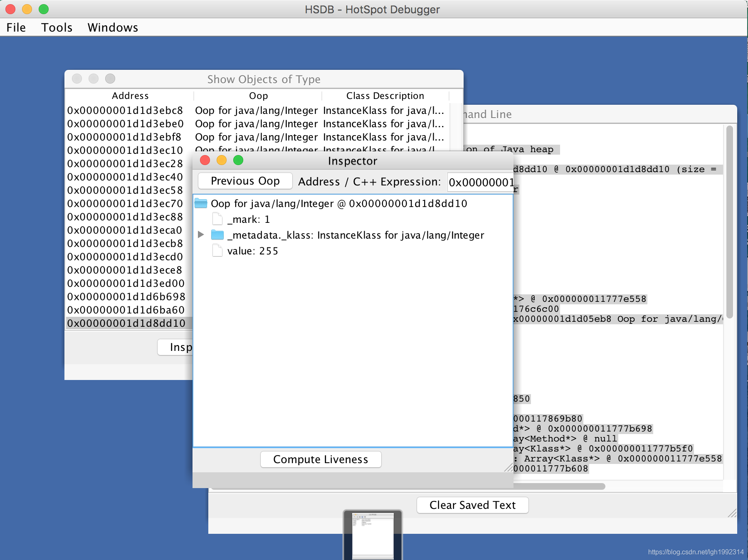Screen dimensions: 748x560
Task: Click the Inspector window resize grip
Action: (509, 467)
